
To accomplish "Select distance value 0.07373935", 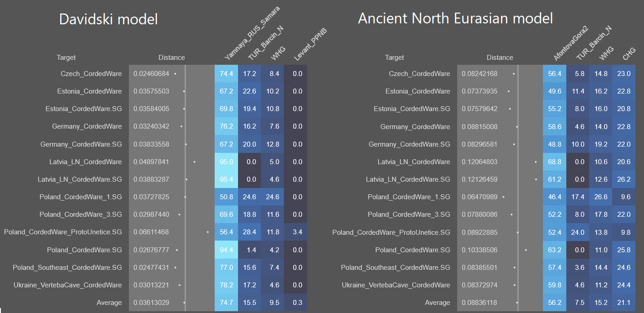I will [480, 91].
